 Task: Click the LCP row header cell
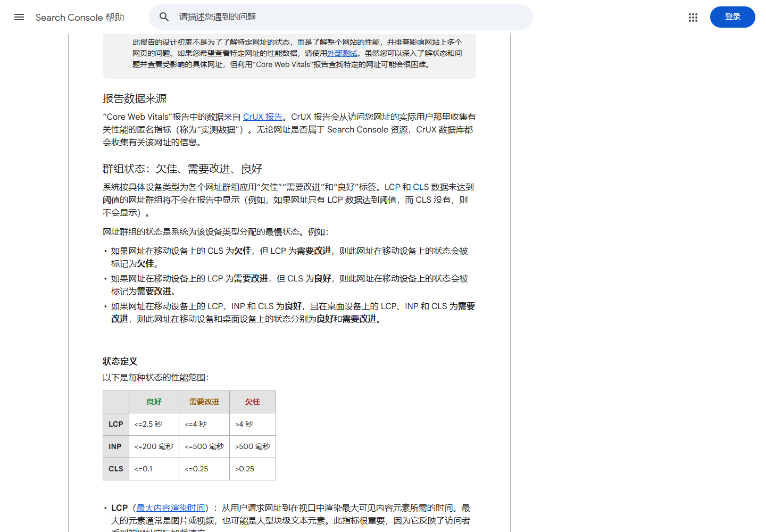coord(116,425)
